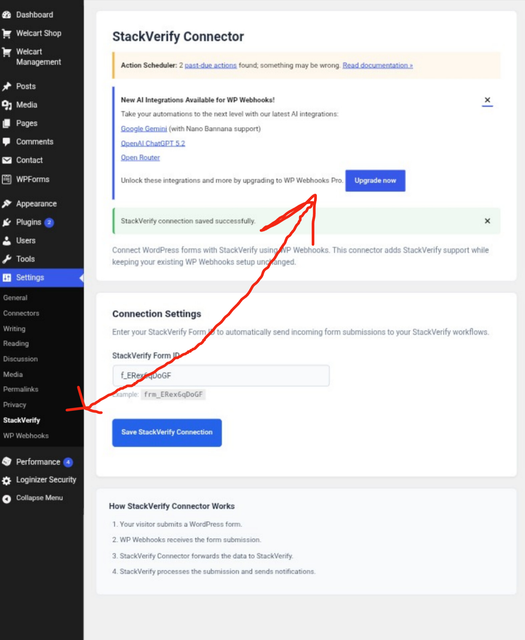Open General settings submenu

pyautogui.click(x=15, y=298)
